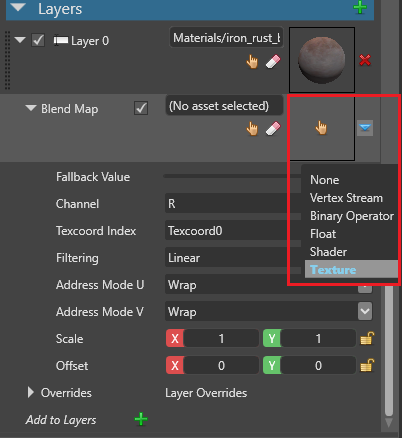The image size is (402, 438).
Task: Clear Layer 0 material with eraser icon
Action: (x=273, y=62)
